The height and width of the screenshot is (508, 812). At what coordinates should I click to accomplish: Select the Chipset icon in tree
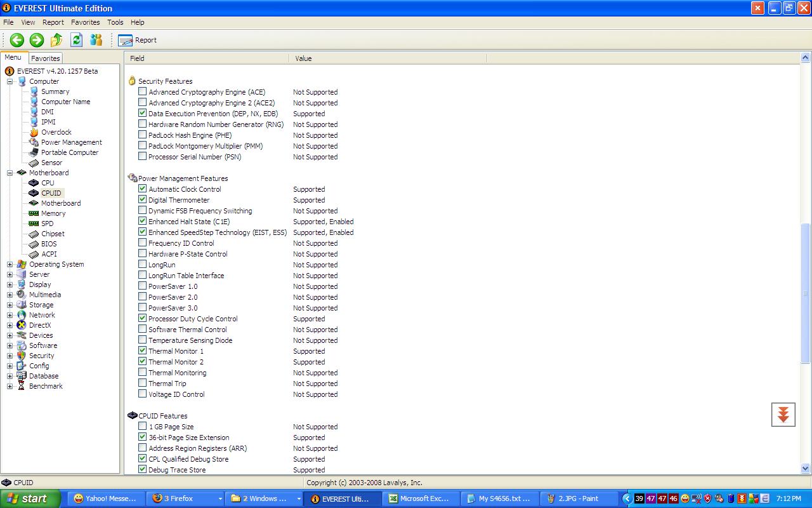point(34,234)
